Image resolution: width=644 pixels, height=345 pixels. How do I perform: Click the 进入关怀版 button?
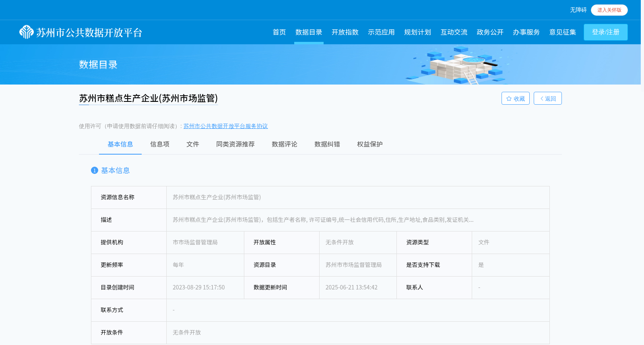click(609, 10)
